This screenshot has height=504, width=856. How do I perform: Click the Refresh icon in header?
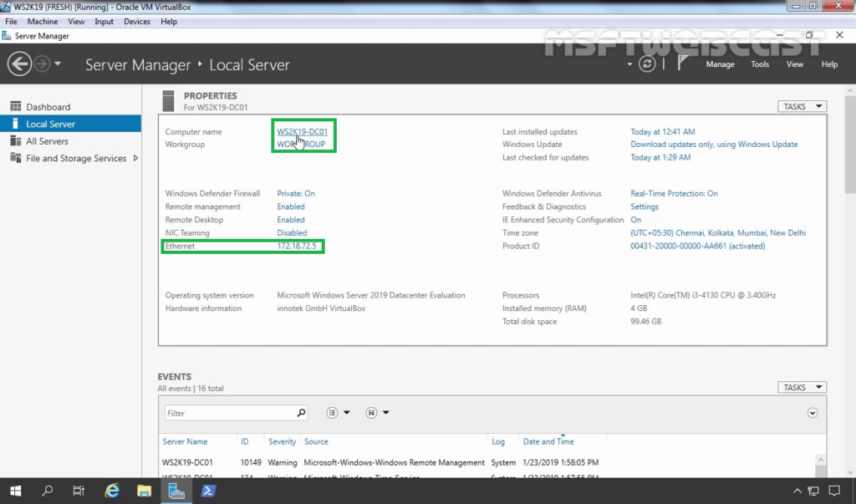pos(647,64)
